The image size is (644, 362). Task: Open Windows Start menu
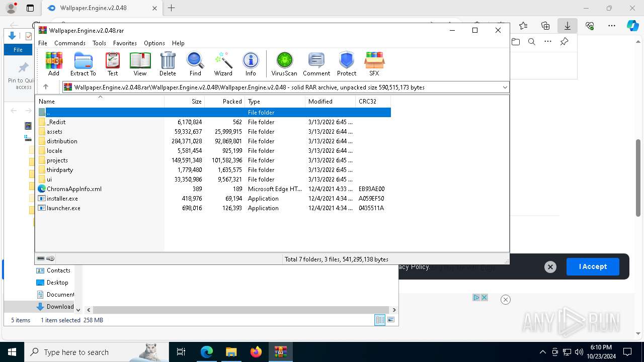12,352
